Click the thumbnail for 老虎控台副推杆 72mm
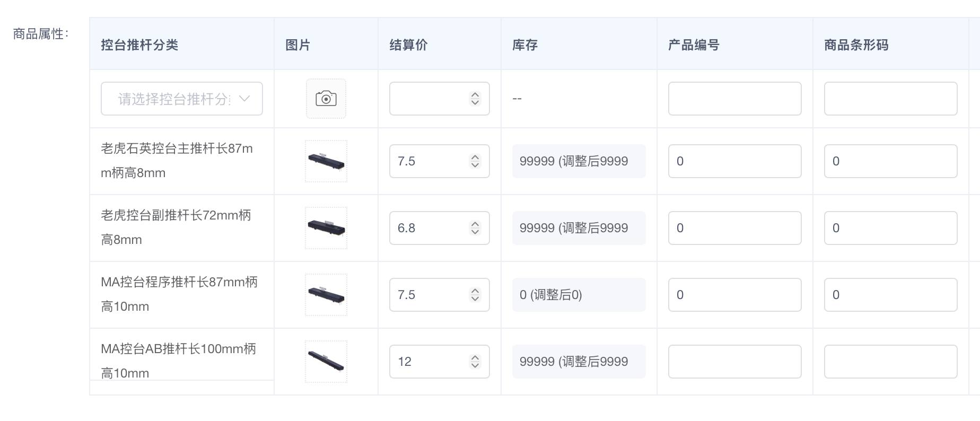Viewport: 980px width, 421px height. [x=326, y=228]
